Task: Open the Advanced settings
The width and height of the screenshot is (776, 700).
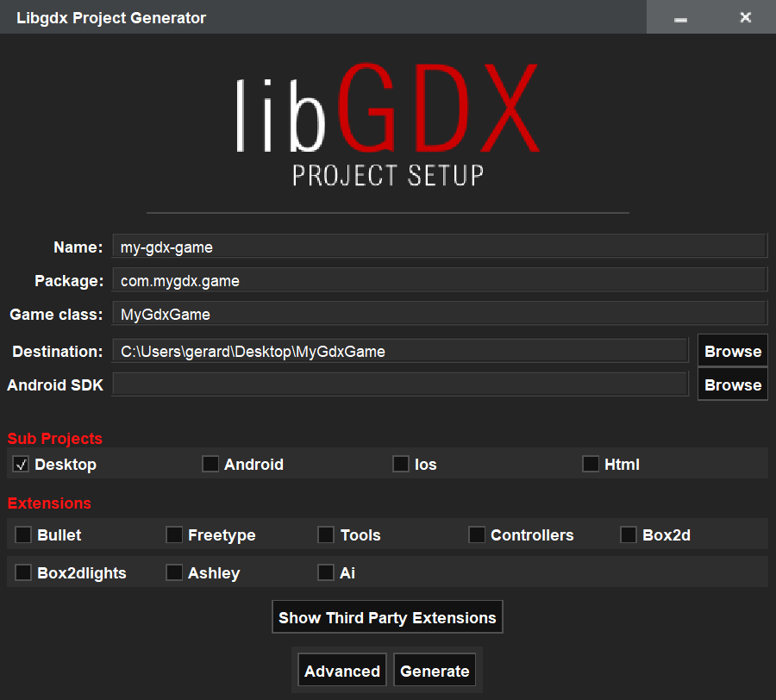Action: pos(342,671)
